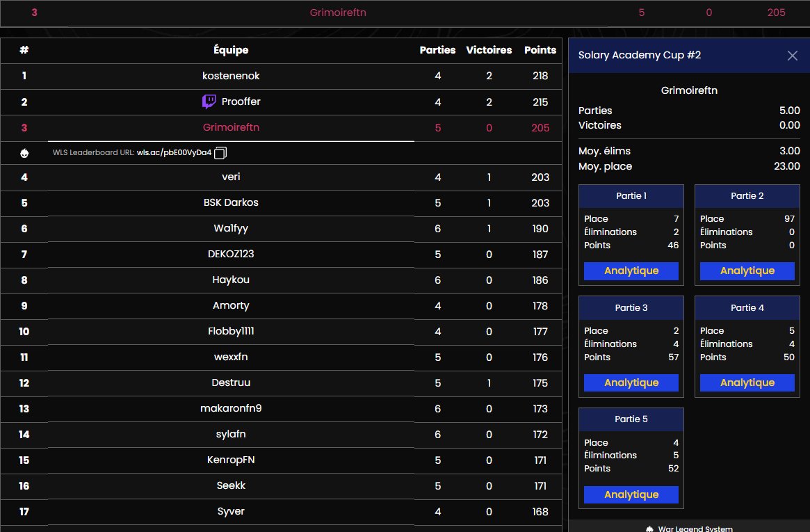Click the Partie 2 card header
Screen dimensions: 810x532
click(x=747, y=195)
